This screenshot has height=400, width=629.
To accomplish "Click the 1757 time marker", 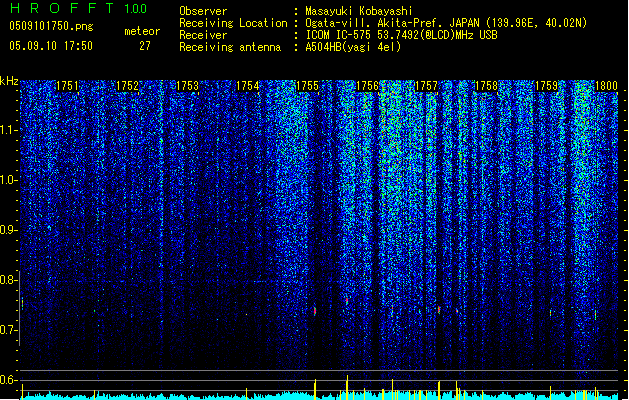I will point(427,86).
